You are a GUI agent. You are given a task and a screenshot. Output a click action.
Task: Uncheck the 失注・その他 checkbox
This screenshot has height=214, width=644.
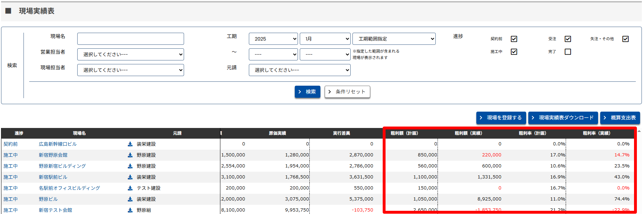tap(625, 39)
